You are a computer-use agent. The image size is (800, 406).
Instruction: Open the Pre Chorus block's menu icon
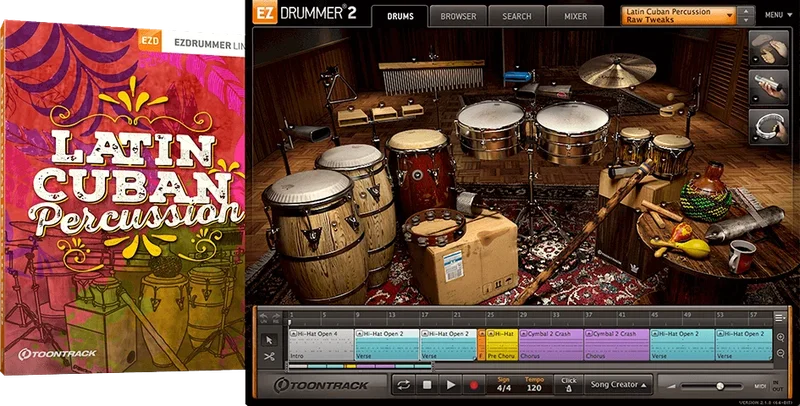pyautogui.click(x=490, y=334)
